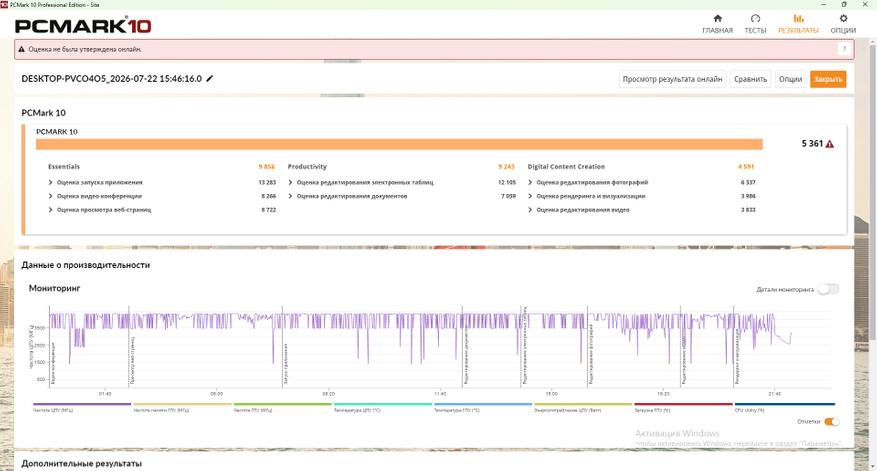Click the orange PCMARK 10 score bar
877x471 pixels.
[399, 144]
